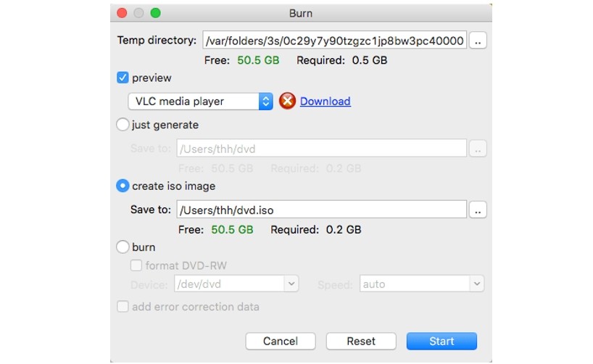Click the Start button

[x=441, y=341]
